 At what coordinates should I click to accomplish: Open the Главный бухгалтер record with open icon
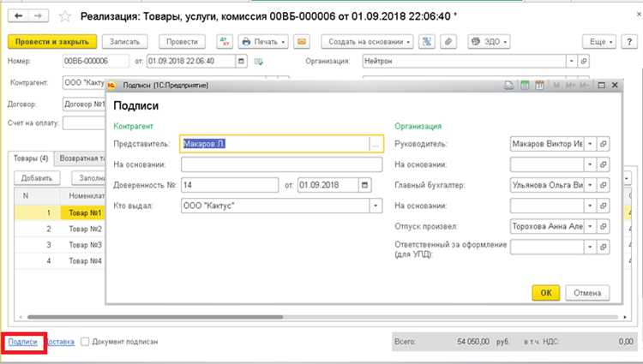coord(604,185)
